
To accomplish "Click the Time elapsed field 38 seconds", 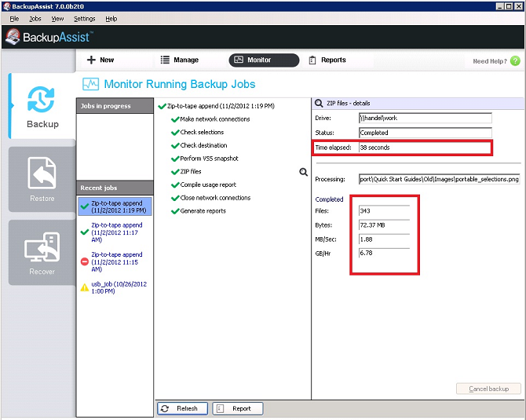I will [425, 148].
